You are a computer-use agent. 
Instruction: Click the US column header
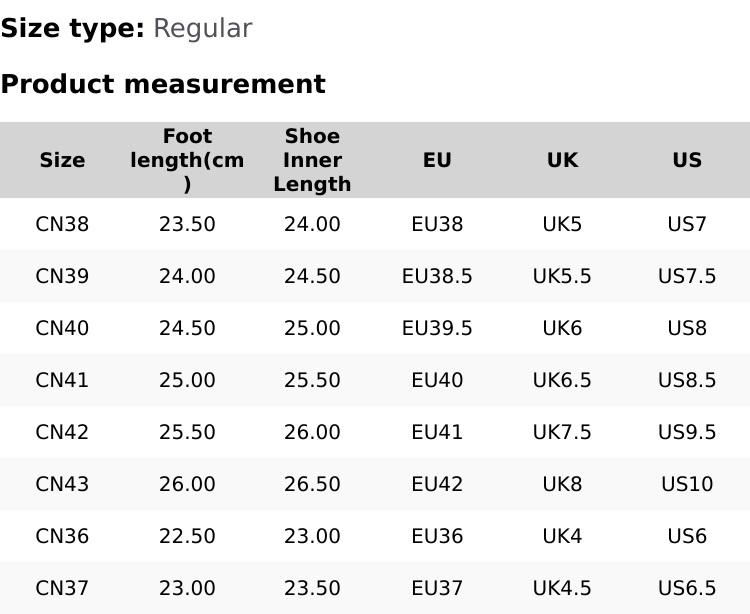coord(687,160)
